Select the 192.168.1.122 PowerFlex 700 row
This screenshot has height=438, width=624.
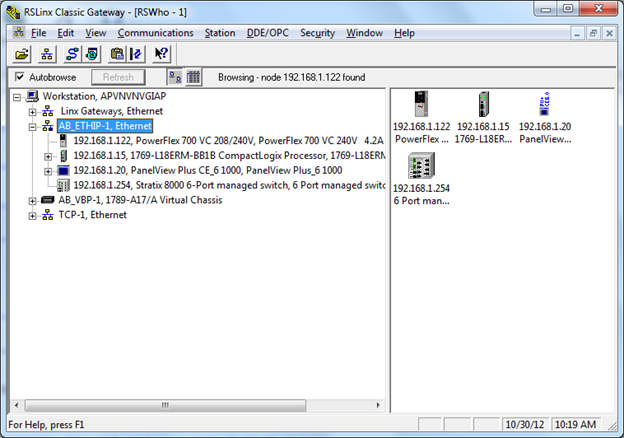[x=228, y=141]
